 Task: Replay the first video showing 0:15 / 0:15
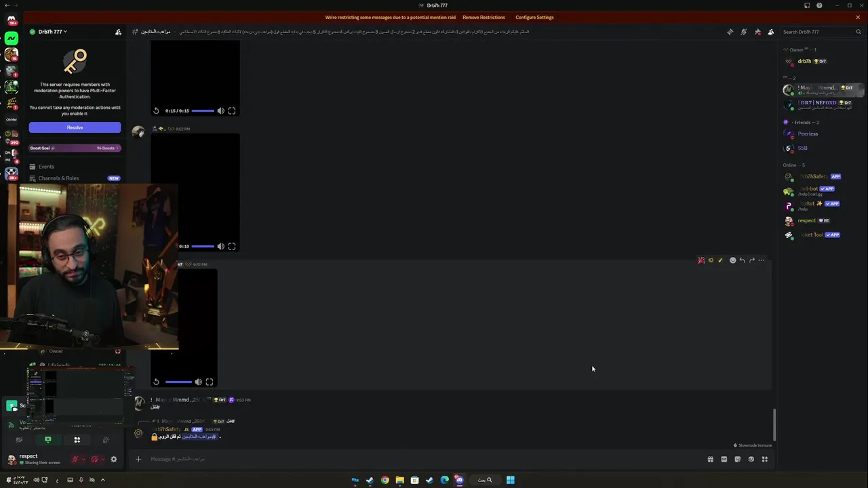[156, 110]
